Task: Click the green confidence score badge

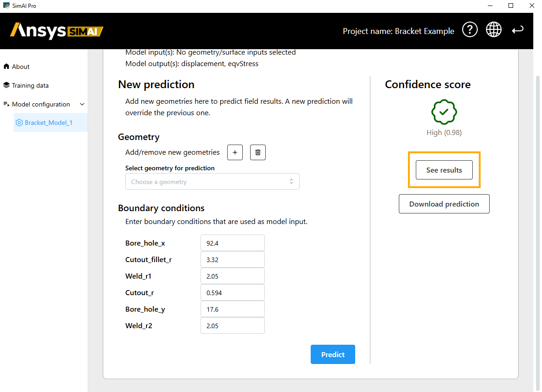Action: pyautogui.click(x=444, y=112)
